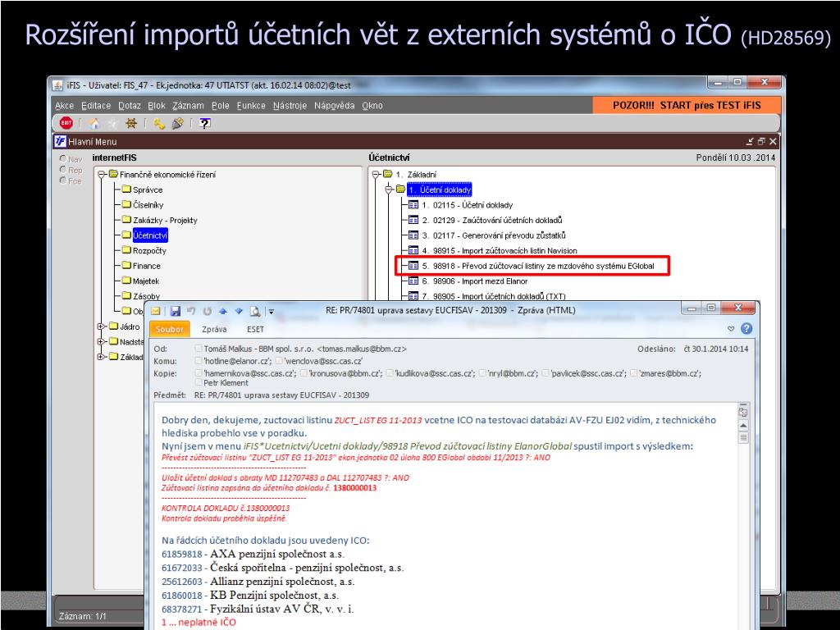Screen dimensions: 840x630
Task: Click the Číselníky folder icon
Action: point(126,204)
